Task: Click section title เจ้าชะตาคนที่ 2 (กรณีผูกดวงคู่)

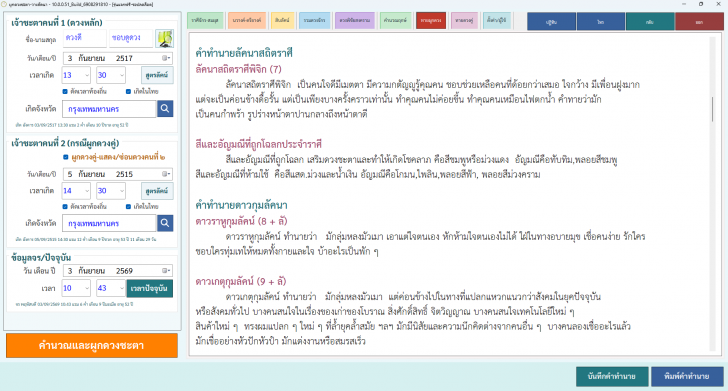Action: (65, 143)
